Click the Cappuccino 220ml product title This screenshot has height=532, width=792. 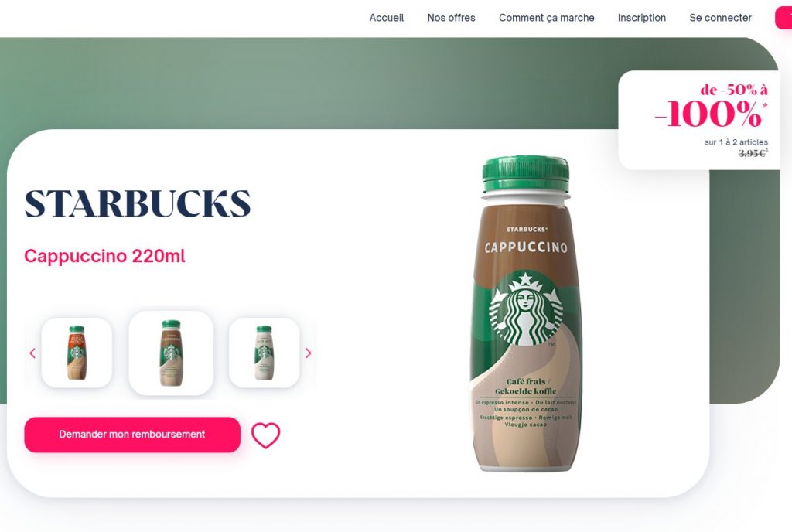tap(104, 256)
